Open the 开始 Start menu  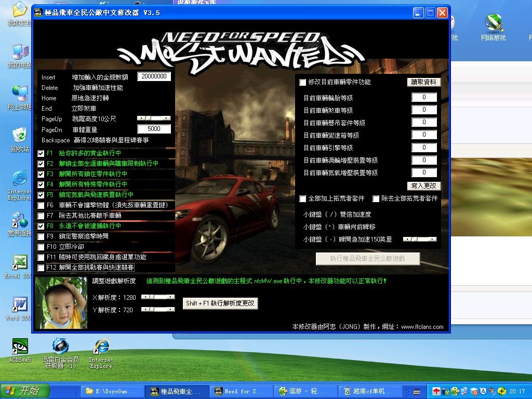(24, 391)
